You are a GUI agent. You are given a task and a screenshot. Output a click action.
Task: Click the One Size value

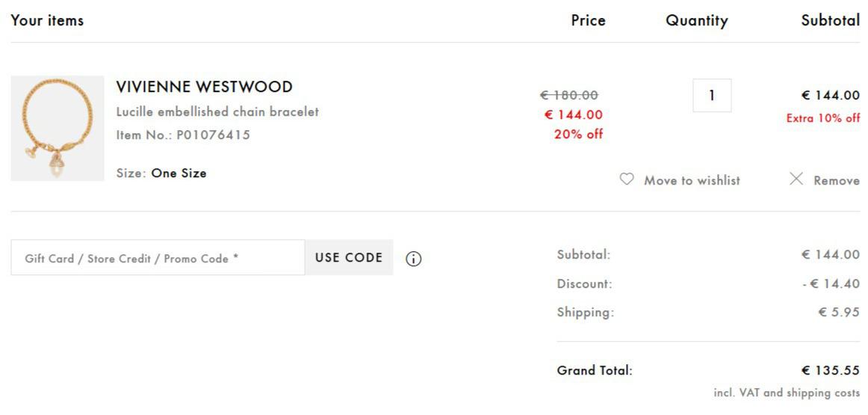[x=179, y=173]
